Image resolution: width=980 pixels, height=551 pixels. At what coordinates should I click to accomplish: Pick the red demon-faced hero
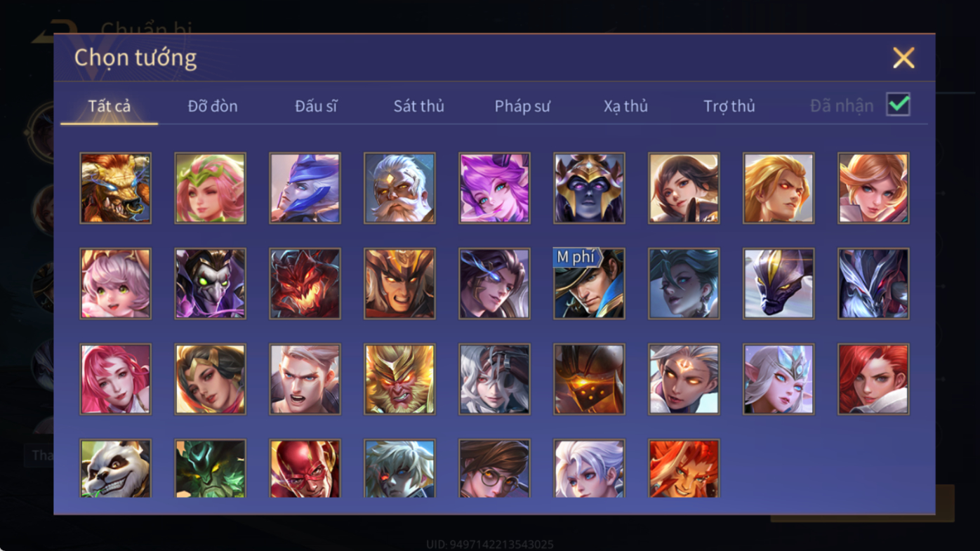305,284
